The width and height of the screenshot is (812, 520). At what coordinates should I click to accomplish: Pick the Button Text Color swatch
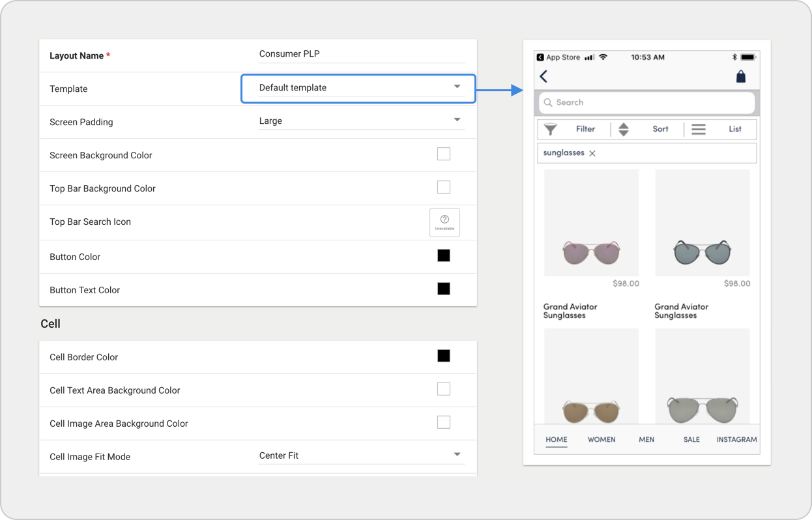pyautogui.click(x=444, y=289)
